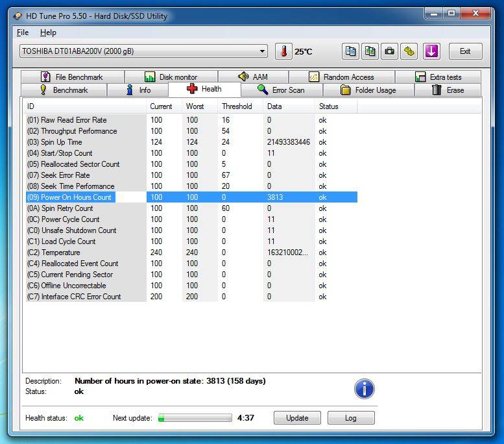The width and height of the screenshot is (504, 444).
Task: Click the Status column header
Action: click(336, 106)
